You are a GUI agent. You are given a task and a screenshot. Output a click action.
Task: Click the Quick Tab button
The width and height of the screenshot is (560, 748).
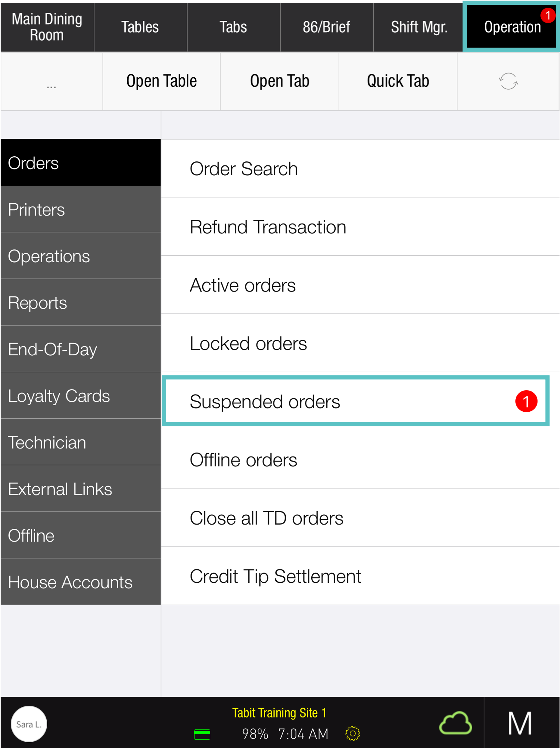click(398, 81)
